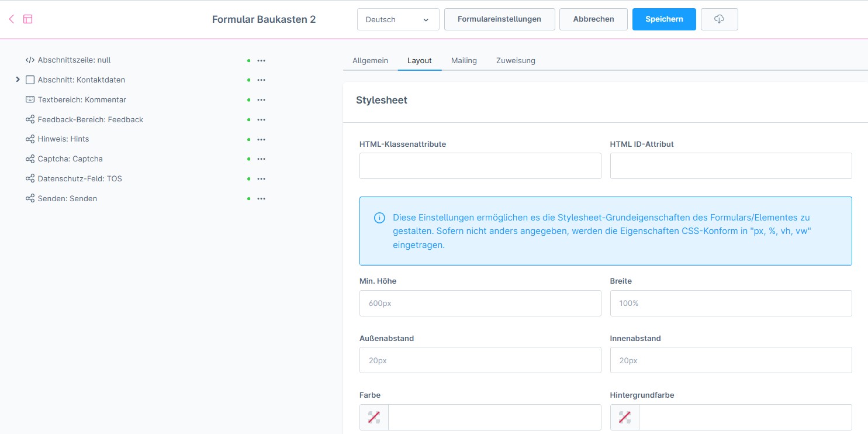Click the Min. Höhe input field
This screenshot has width=868, height=434.
point(480,304)
